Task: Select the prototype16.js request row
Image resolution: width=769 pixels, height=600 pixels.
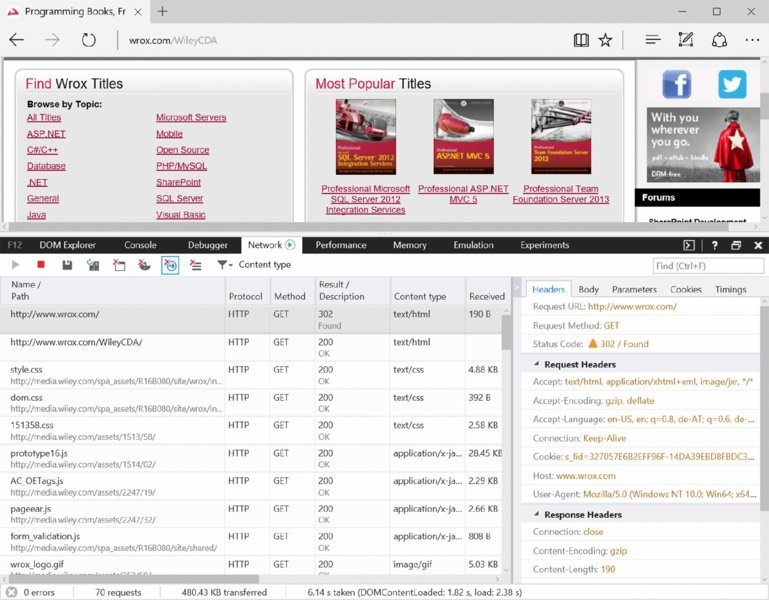Action: point(250,458)
